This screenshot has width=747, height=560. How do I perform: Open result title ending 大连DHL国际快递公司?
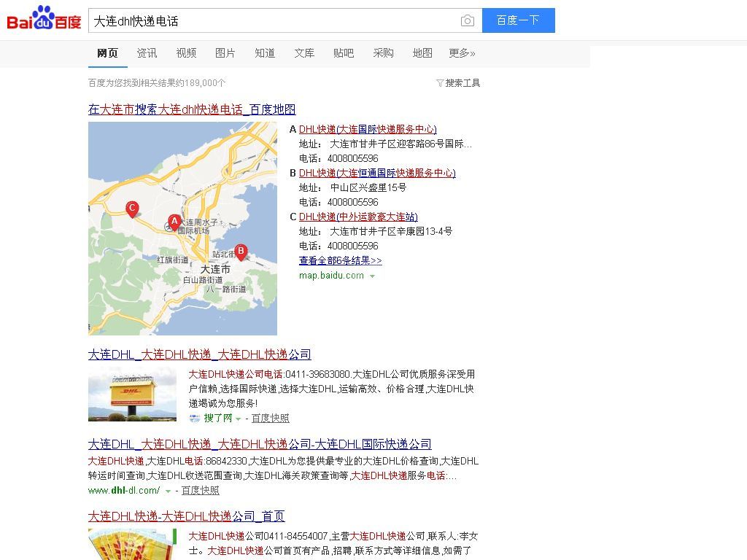click(260, 444)
